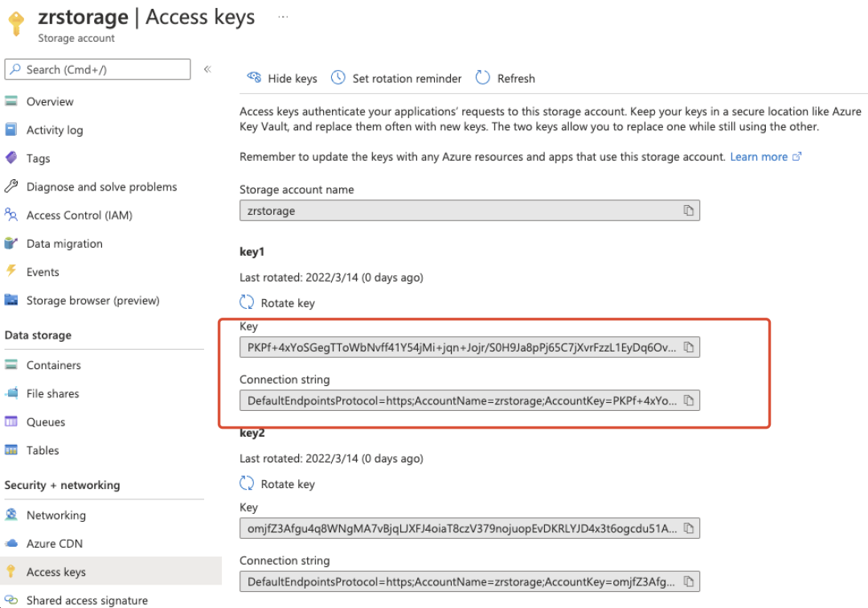Go to Access Control (IAM)
The width and height of the screenshot is (868, 608).
[x=79, y=215]
